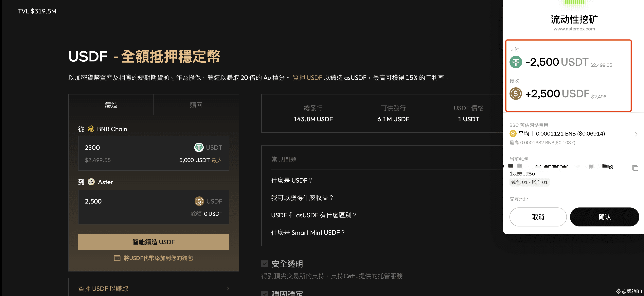Image resolution: width=644 pixels, height=296 pixels.
Task: Click the BNB Chain icon
Action: [91, 129]
